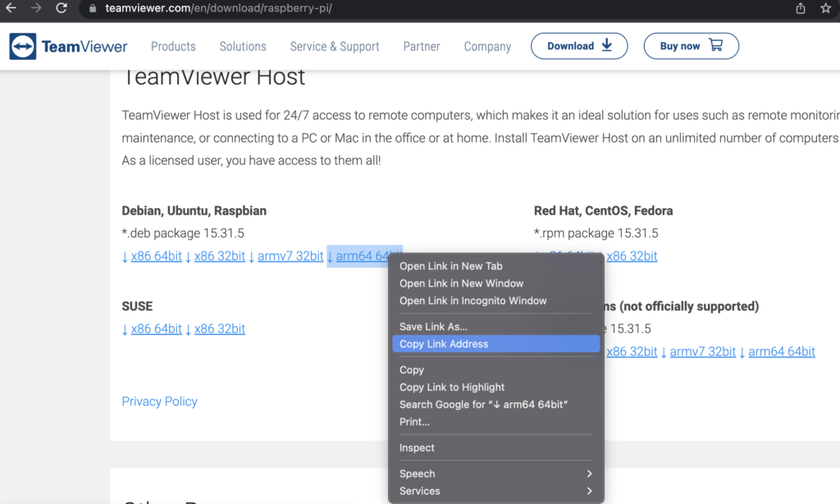Screen dimensions: 840x504
Task: Choose Open Link in New Window
Action: (496, 284)
